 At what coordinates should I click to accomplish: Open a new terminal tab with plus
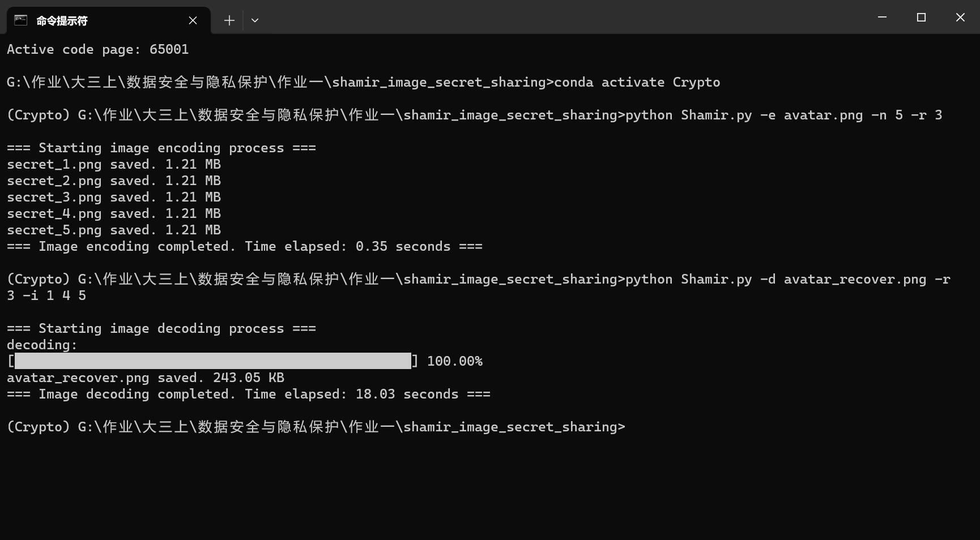click(x=229, y=20)
